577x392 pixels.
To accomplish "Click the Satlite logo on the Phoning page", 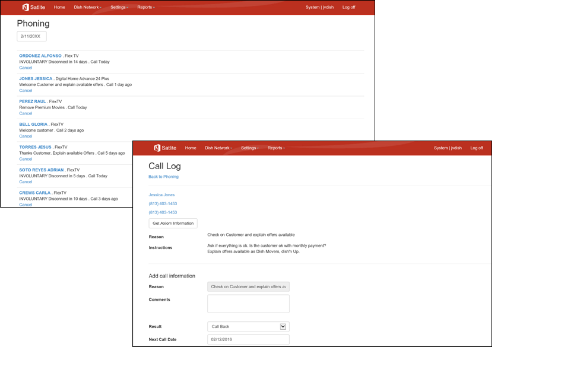I will [33, 7].
